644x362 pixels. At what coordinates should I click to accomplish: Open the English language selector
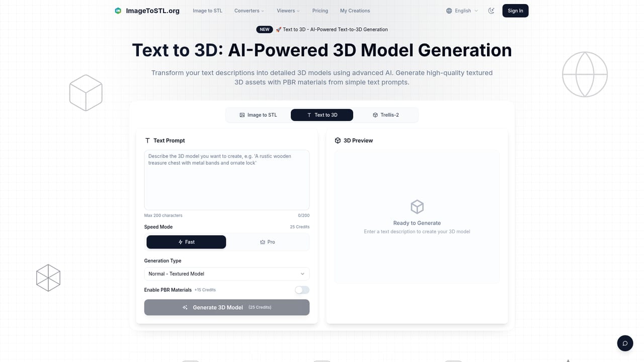coord(462,11)
